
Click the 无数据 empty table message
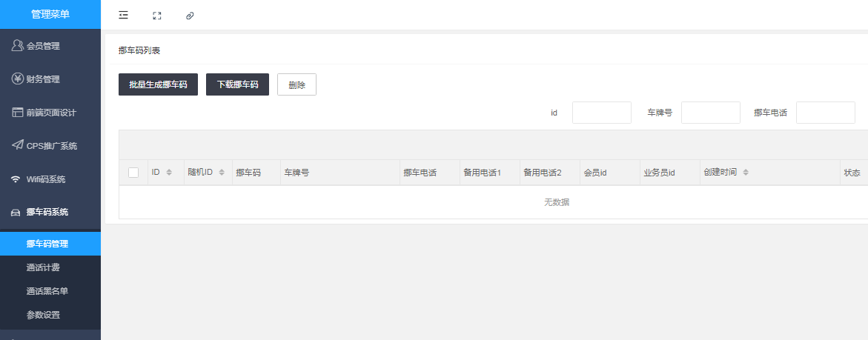(557, 202)
